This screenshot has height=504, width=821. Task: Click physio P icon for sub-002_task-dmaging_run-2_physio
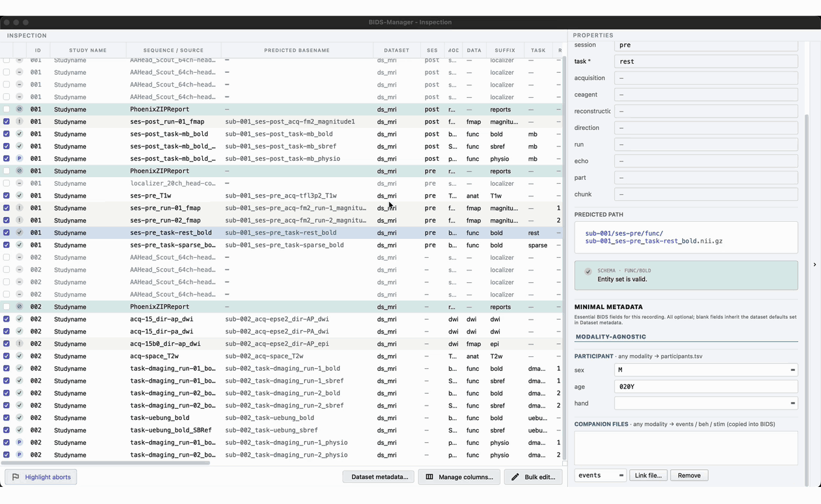point(20,455)
